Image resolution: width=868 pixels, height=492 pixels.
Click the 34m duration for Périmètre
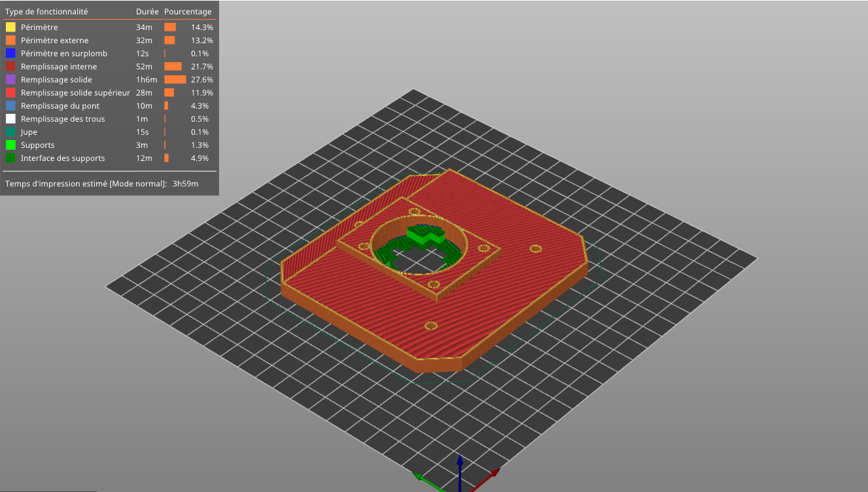click(144, 27)
